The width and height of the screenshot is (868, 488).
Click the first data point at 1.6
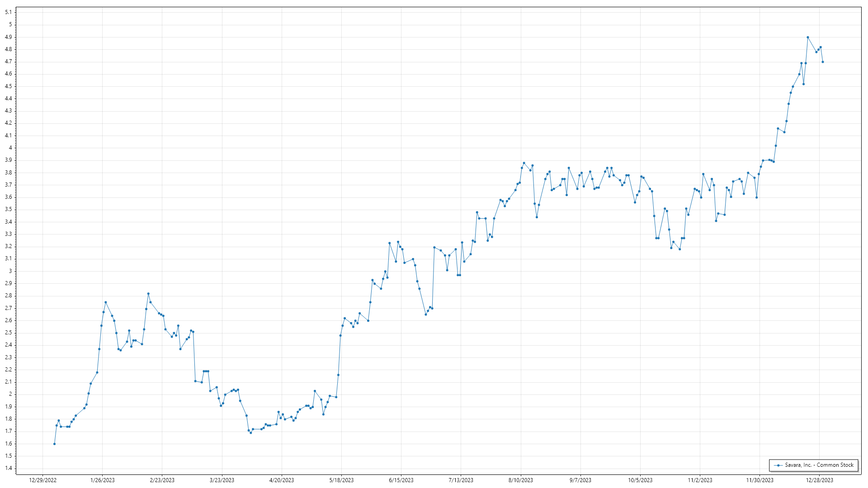pyautogui.click(x=54, y=444)
